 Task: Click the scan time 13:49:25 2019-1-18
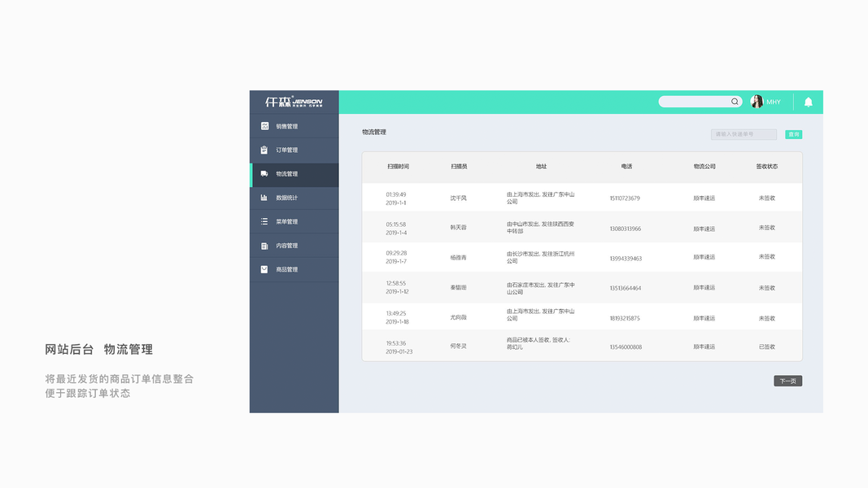pos(398,317)
